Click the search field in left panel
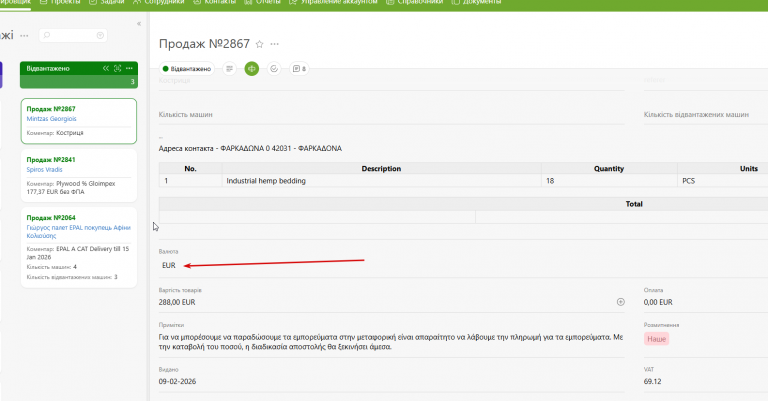The image size is (768, 401). [72, 35]
